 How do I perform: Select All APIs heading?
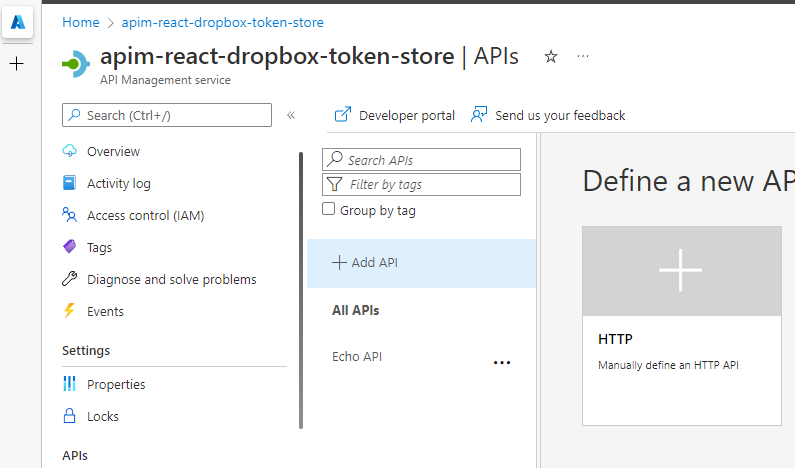[x=355, y=310]
